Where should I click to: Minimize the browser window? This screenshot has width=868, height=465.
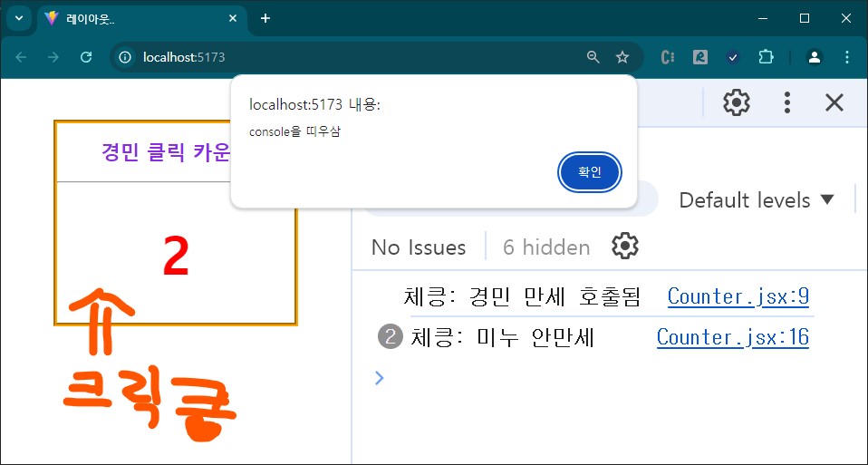coord(764,18)
